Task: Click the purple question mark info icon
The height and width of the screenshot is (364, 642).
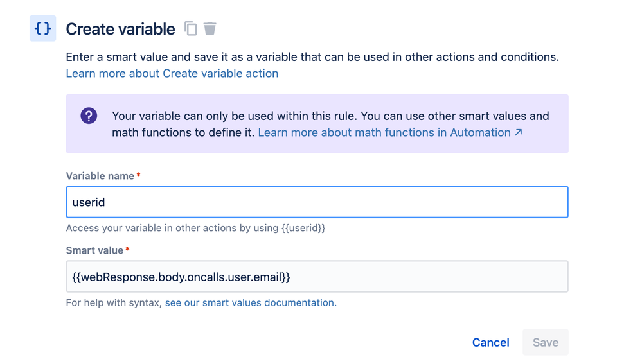Action: (x=89, y=116)
